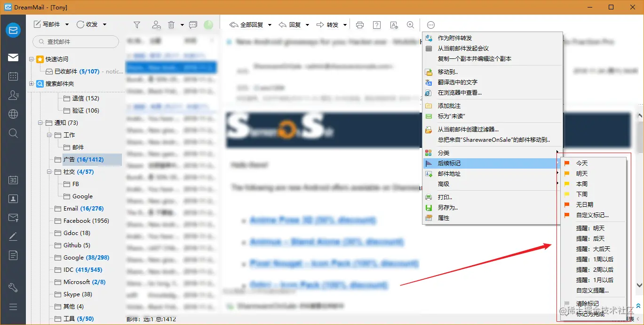This screenshot has width=644, height=325.
Task: Click 写邮件 compose mail button
Action: pyautogui.click(x=47, y=24)
